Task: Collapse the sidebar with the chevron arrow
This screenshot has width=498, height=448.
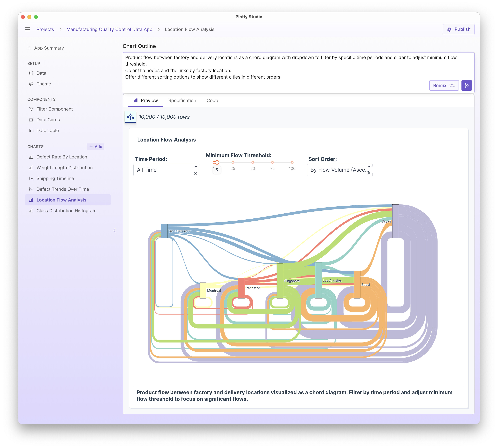Action: coord(115,231)
